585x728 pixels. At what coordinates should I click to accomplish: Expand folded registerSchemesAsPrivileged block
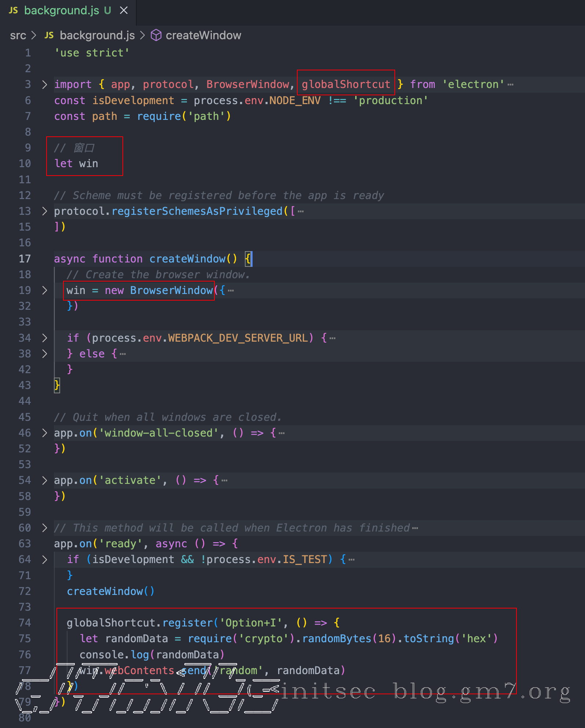pos(44,211)
